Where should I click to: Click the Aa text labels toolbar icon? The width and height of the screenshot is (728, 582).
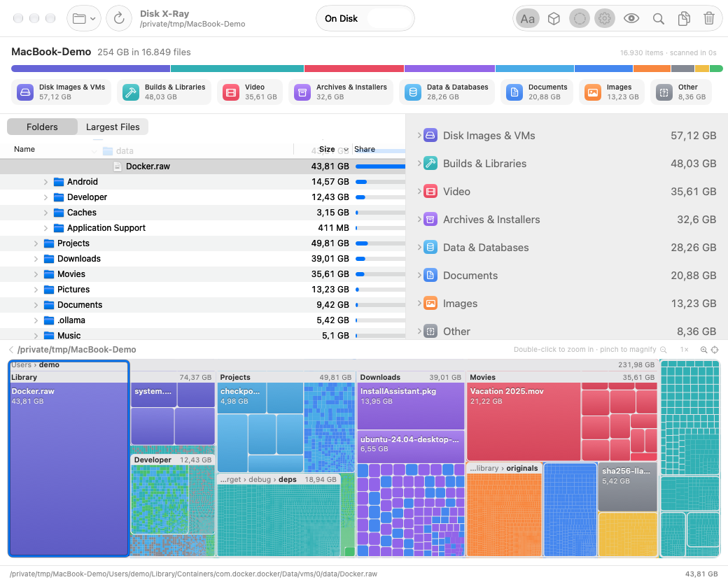(x=527, y=19)
